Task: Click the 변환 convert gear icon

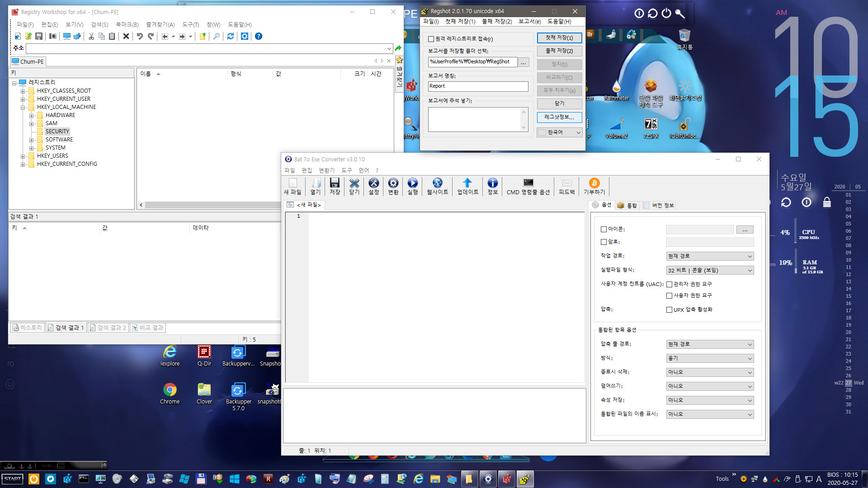Action: [x=393, y=186]
